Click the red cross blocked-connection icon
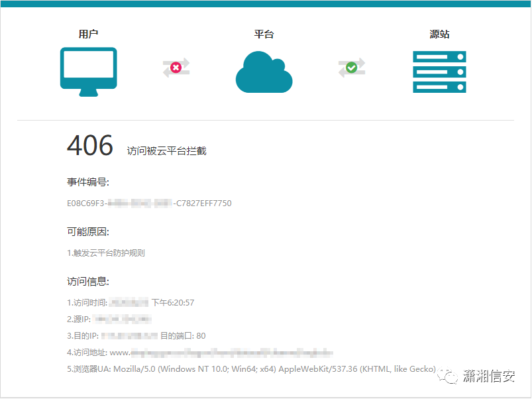This screenshot has height=399, width=532. (176, 68)
